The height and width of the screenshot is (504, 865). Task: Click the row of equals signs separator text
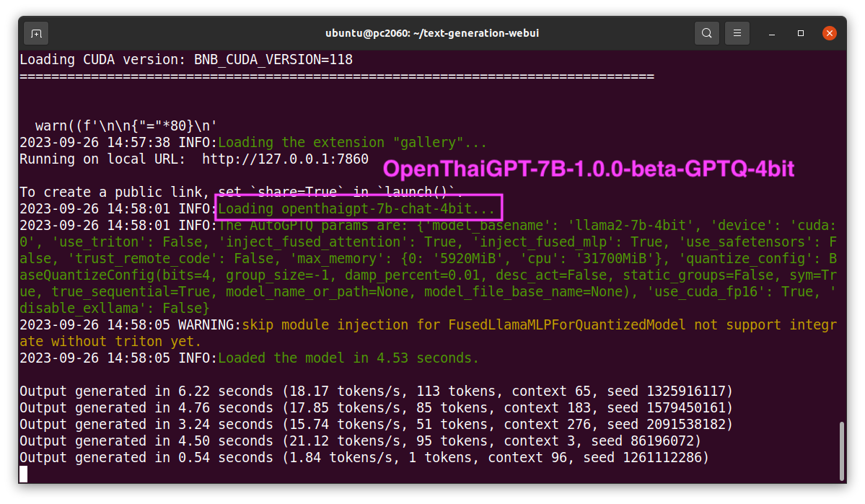(336, 76)
